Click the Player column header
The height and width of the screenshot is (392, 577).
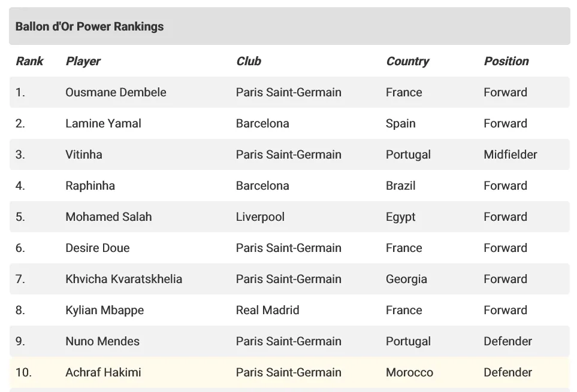click(x=83, y=61)
